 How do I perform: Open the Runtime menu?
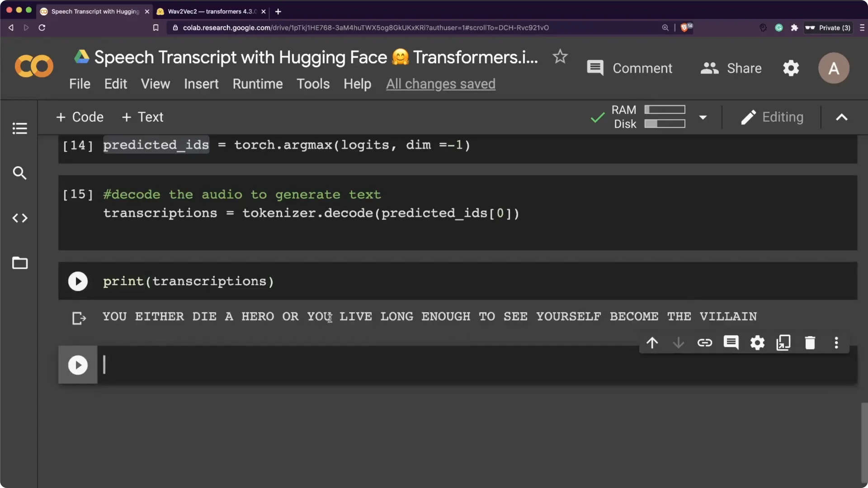pos(257,84)
